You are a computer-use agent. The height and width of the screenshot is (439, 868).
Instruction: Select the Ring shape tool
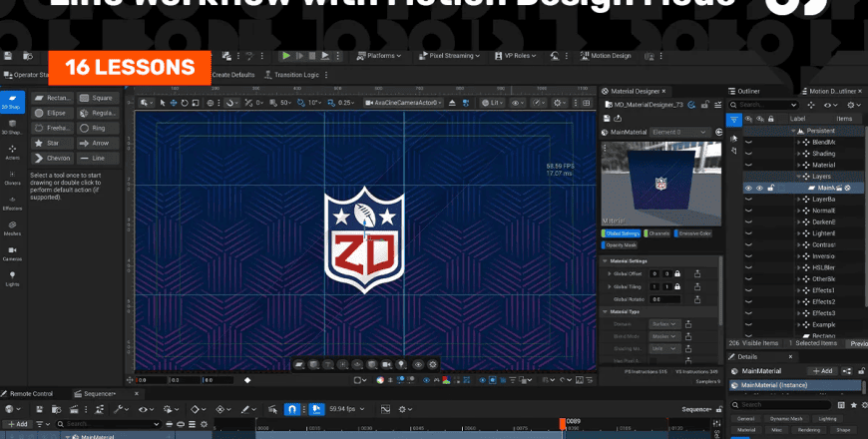[x=98, y=128]
